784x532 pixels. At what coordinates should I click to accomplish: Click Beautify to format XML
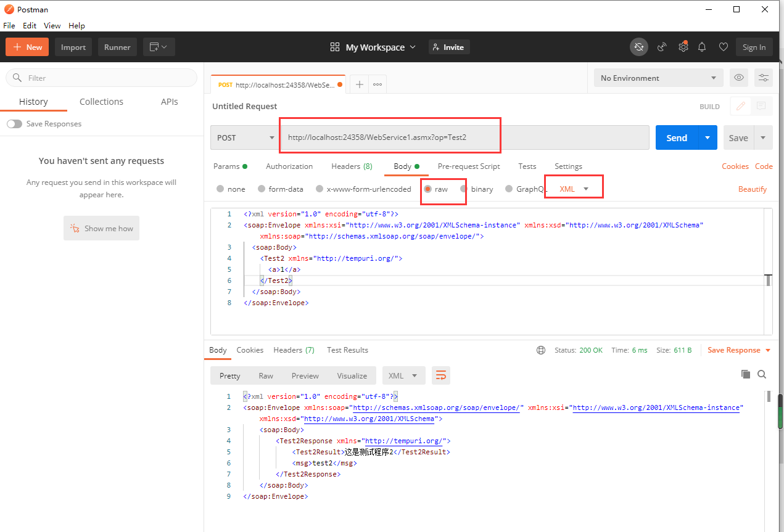[753, 189]
